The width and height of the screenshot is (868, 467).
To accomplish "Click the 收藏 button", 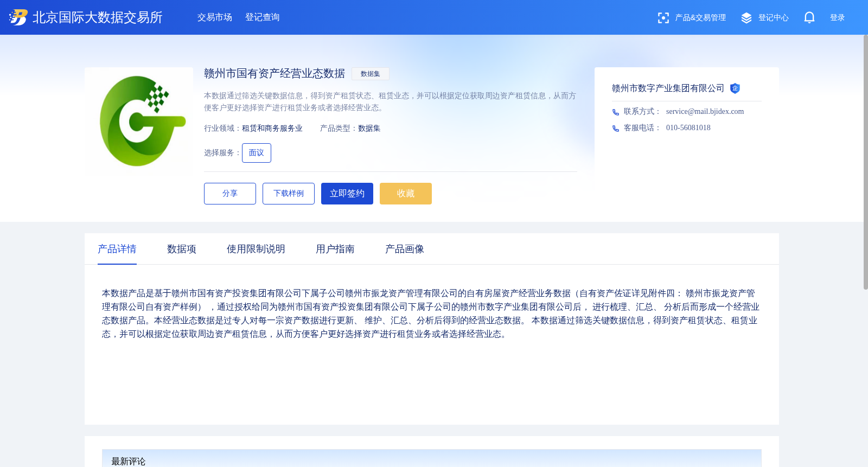I will pos(406,194).
